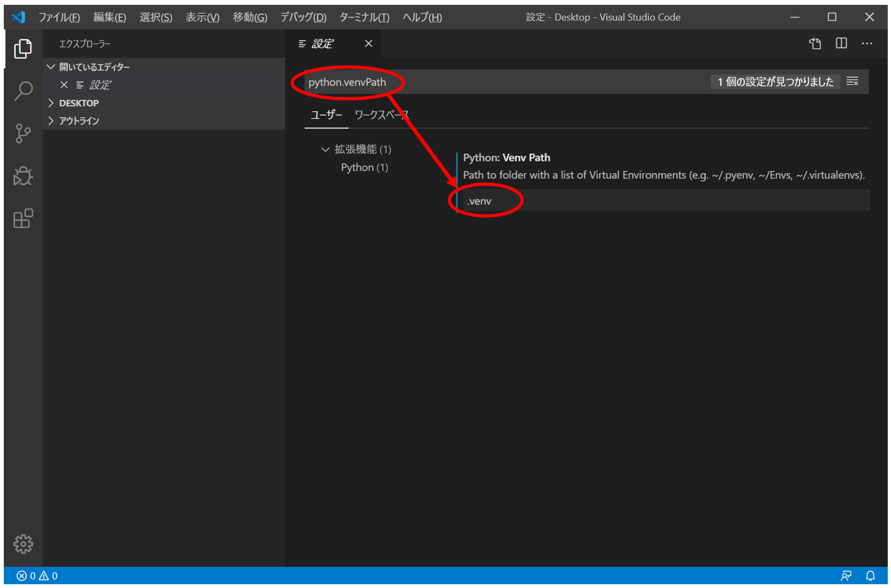Open the デバッグ(D) menu
The width and height of the screenshot is (891, 588).
[303, 17]
